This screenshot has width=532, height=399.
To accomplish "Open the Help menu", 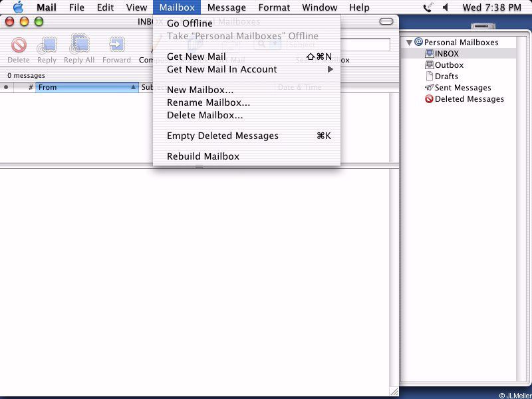I will point(359,7).
